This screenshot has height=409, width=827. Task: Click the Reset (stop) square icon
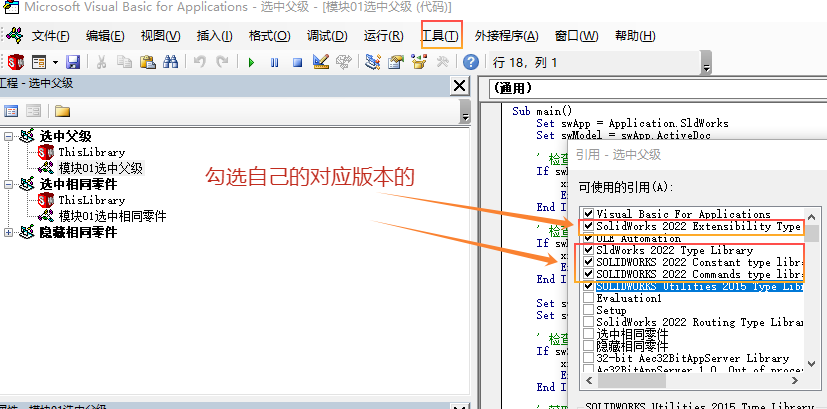[x=297, y=62]
